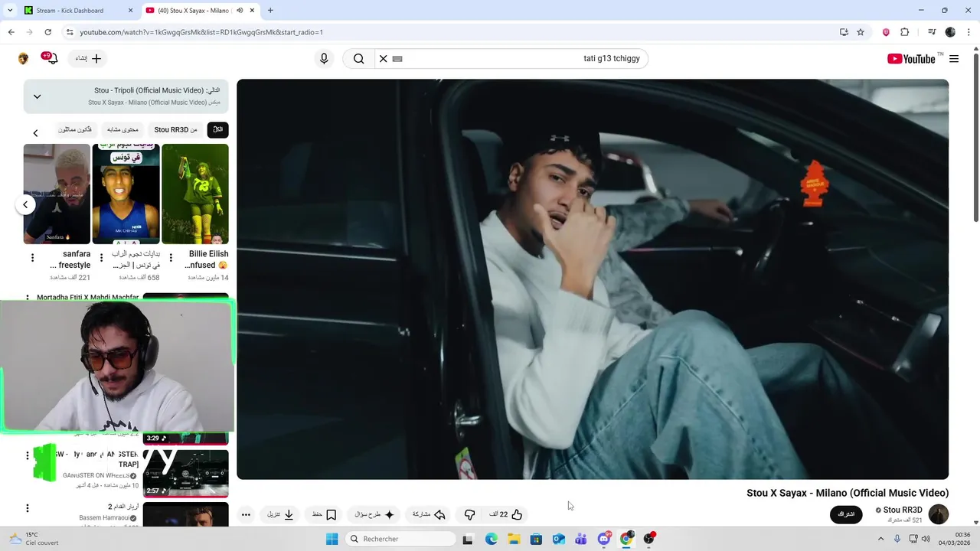
Task: Show hidden system tray icons chevron
Action: click(x=880, y=539)
